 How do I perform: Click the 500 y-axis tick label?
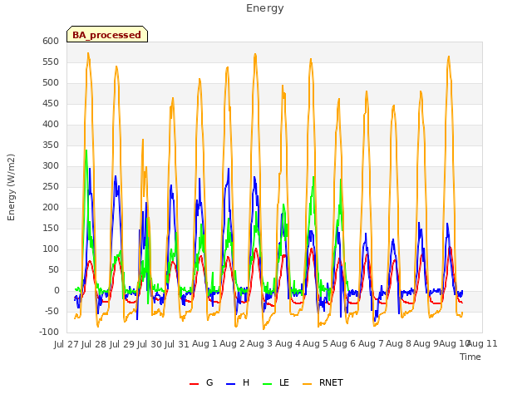pyautogui.click(x=51, y=83)
